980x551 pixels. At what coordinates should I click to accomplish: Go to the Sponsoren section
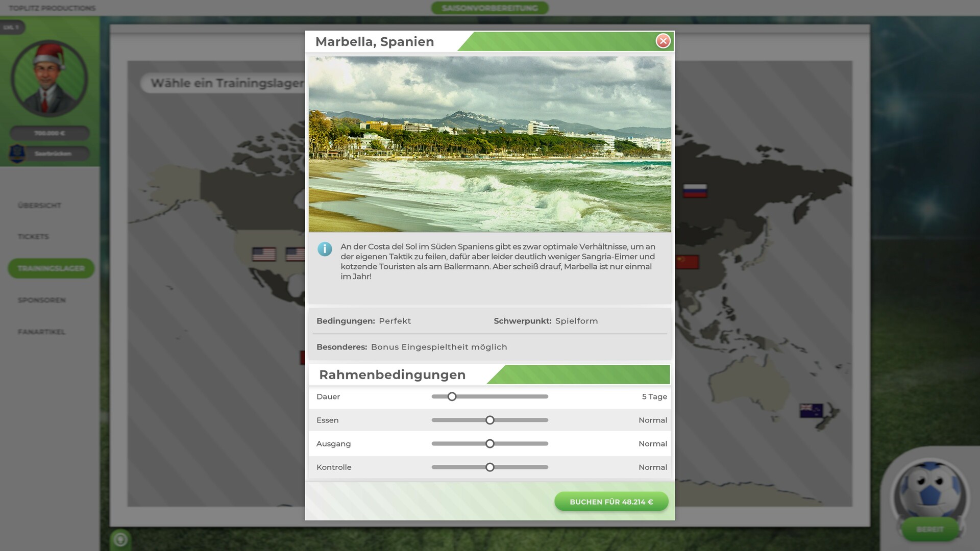41,300
